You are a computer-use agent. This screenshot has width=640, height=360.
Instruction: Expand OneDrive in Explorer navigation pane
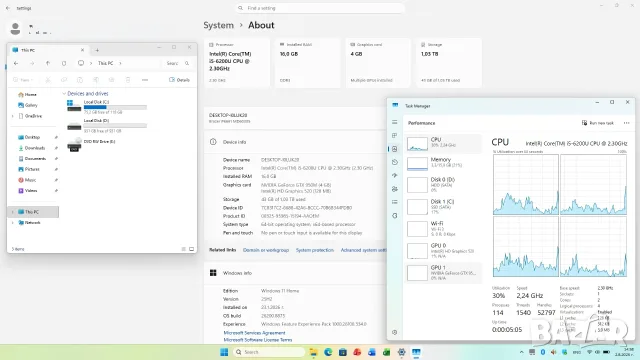(x=13, y=116)
